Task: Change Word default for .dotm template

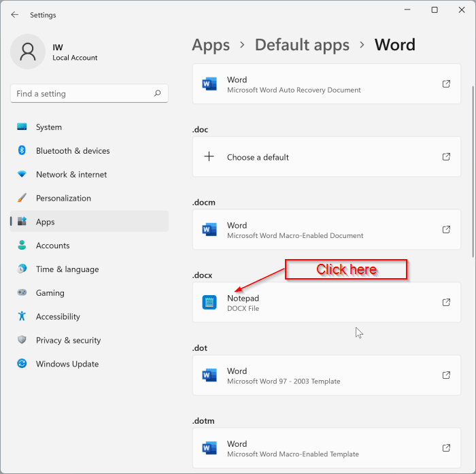Action: [326, 448]
